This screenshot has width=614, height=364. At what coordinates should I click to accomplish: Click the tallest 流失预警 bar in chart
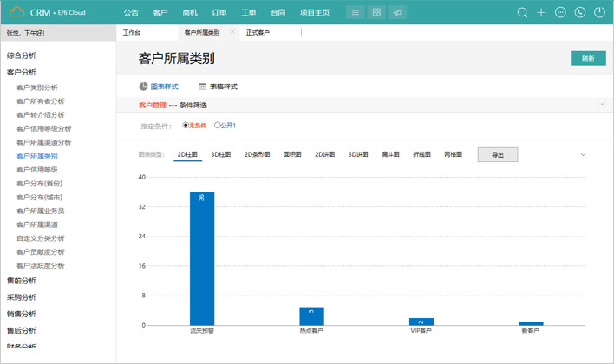point(202,258)
